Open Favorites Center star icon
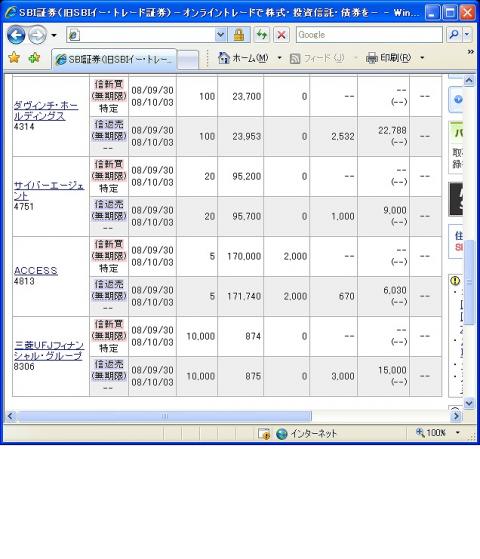This screenshot has width=480, height=559. tap(14, 57)
